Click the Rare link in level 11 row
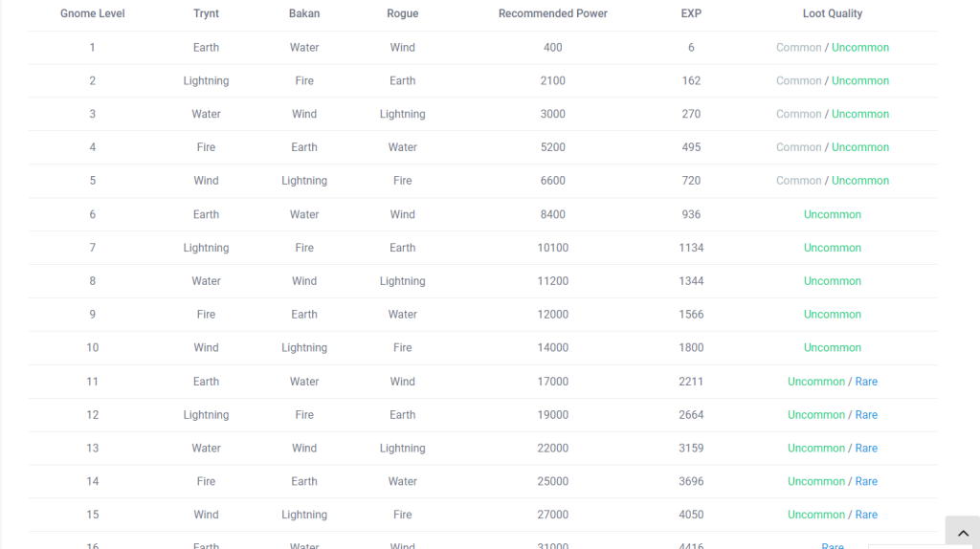The width and height of the screenshot is (980, 549). point(865,382)
